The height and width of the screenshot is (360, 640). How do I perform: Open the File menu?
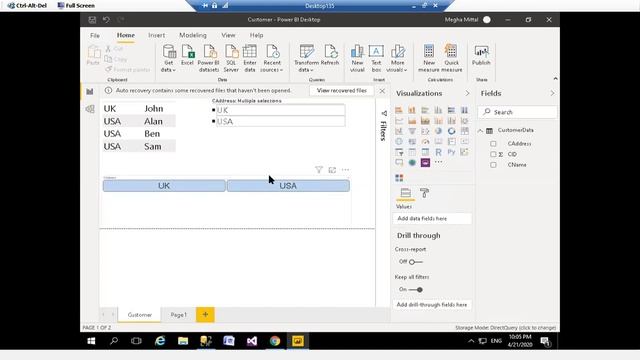coord(95,36)
